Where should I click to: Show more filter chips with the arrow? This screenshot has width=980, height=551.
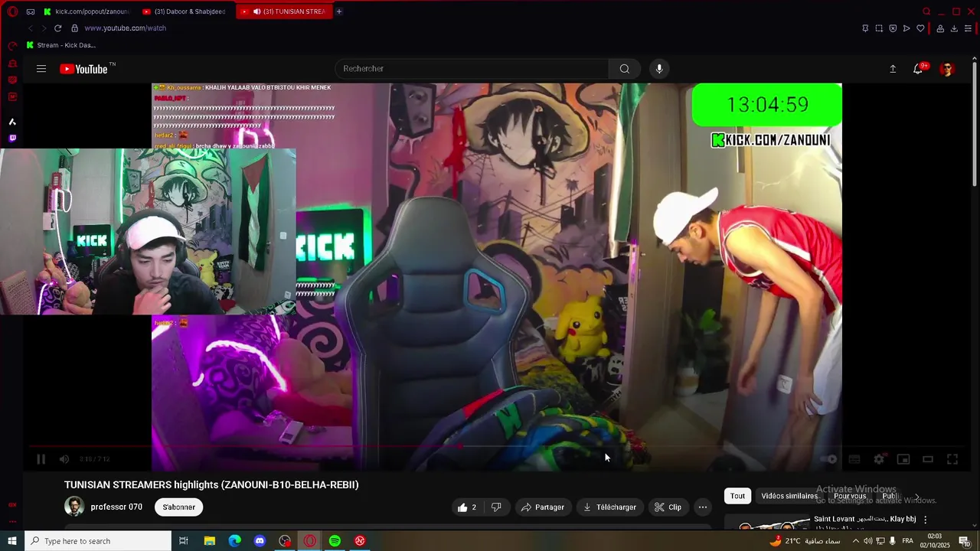click(x=917, y=496)
